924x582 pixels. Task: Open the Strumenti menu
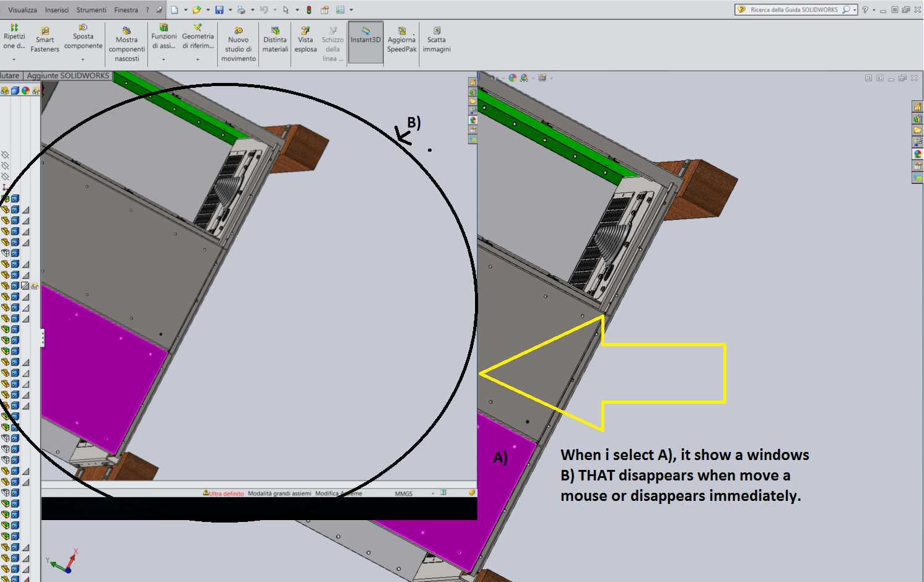[x=91, y=10]
